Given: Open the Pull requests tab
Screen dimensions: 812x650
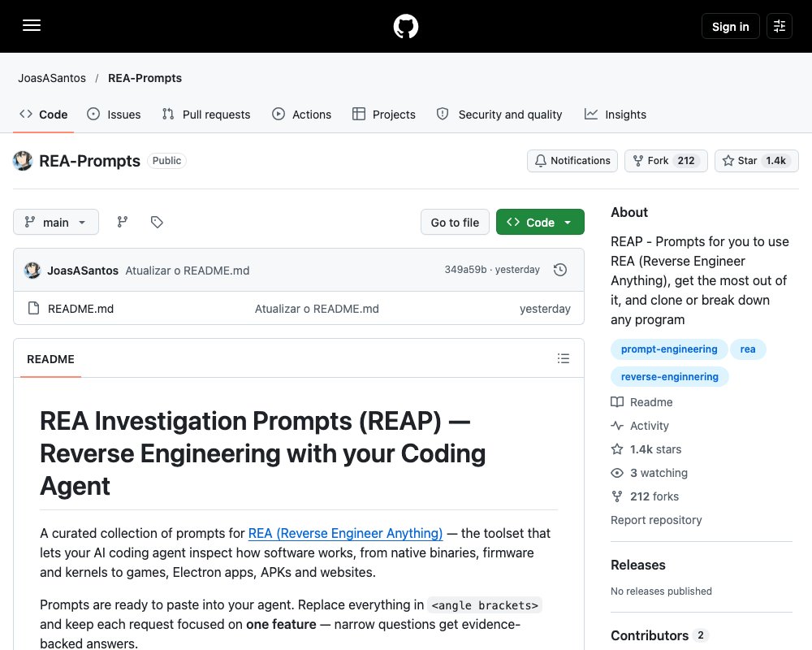Looking at the screenshot, I should (206, 115).
